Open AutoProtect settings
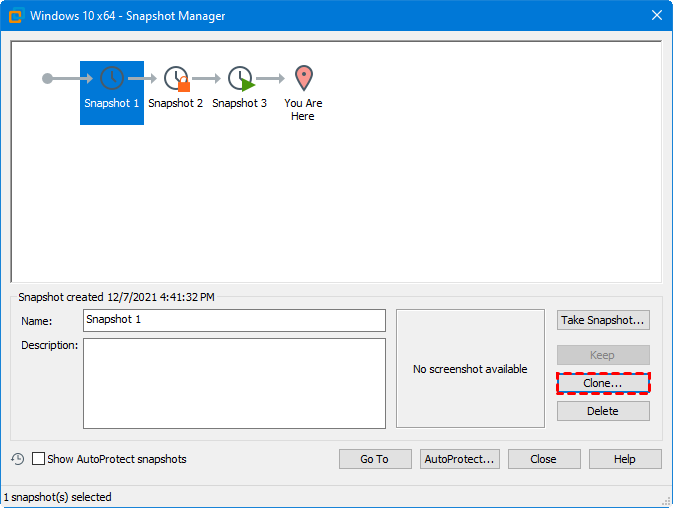This screenshot has height=508, width=673. tap(460, 459)
